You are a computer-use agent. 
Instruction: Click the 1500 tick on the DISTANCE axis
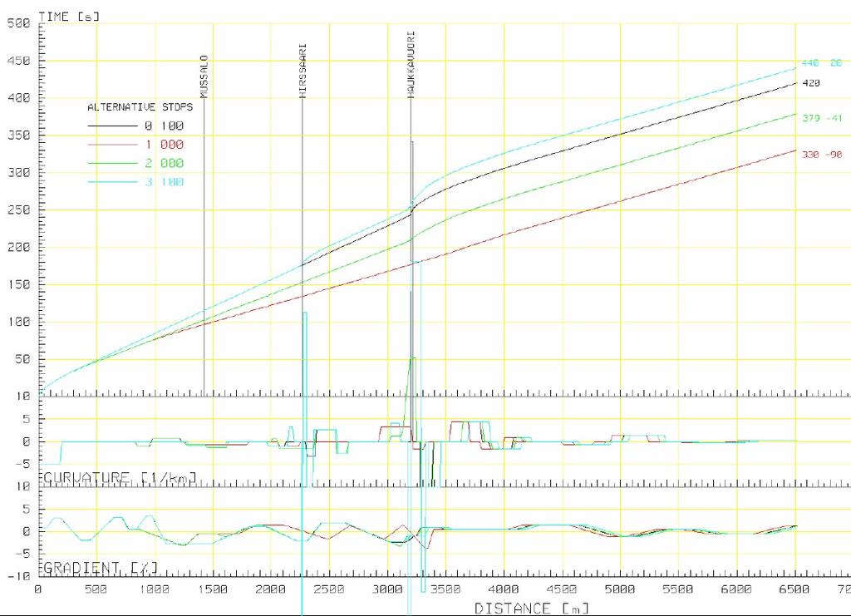213,589
